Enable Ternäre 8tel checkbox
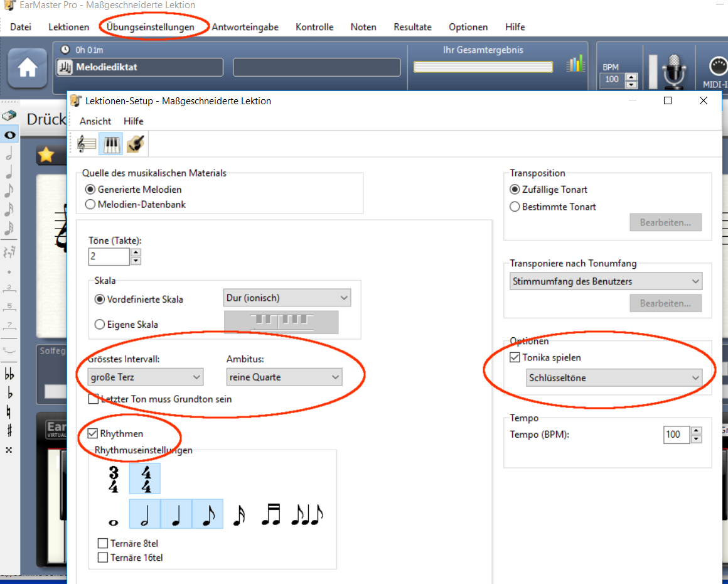The image size is (728, 584). [x=103, y=543]
